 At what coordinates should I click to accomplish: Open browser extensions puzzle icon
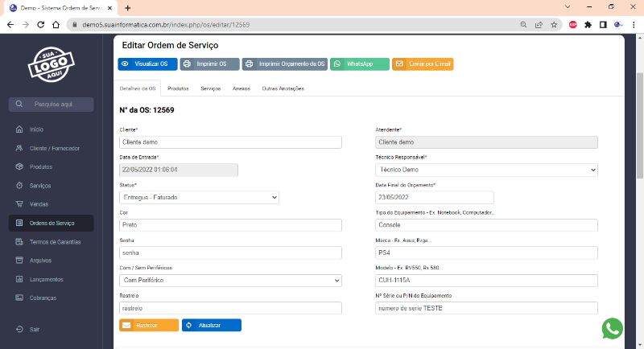click(x=588, y=25)
